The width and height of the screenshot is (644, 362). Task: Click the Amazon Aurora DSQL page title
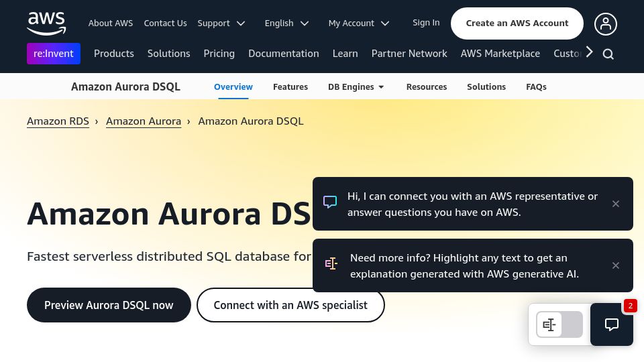click(125, 87)
